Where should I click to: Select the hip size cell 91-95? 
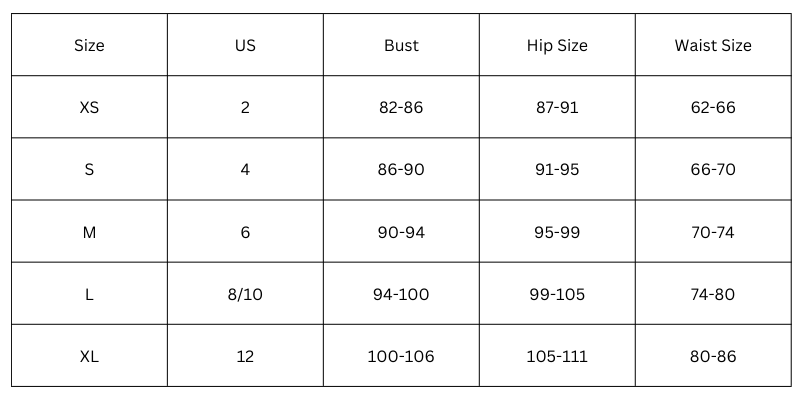[x=557, y=169]
